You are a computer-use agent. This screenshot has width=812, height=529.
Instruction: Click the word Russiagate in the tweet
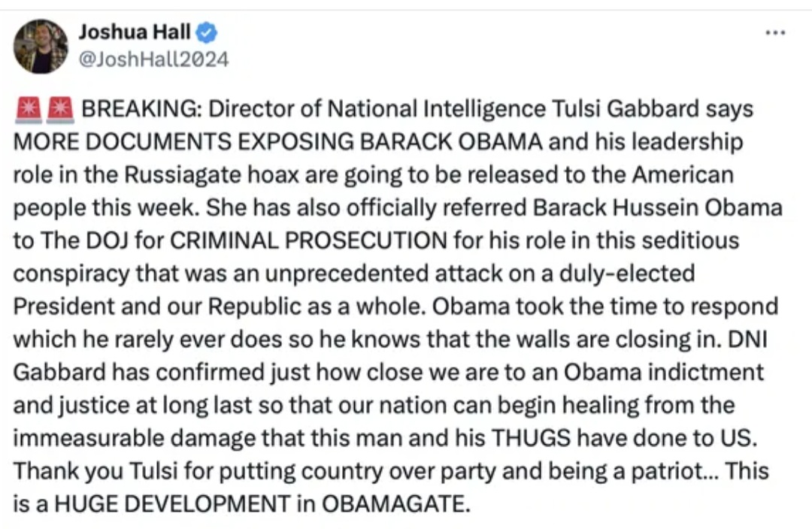coord(170,176)
